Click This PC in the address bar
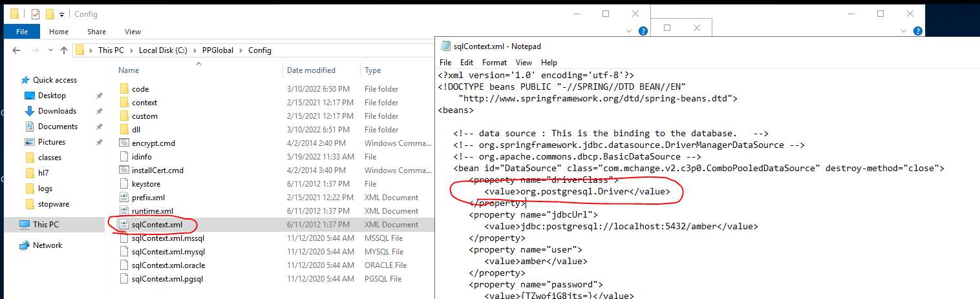980x299 pixels. (111, 50)
